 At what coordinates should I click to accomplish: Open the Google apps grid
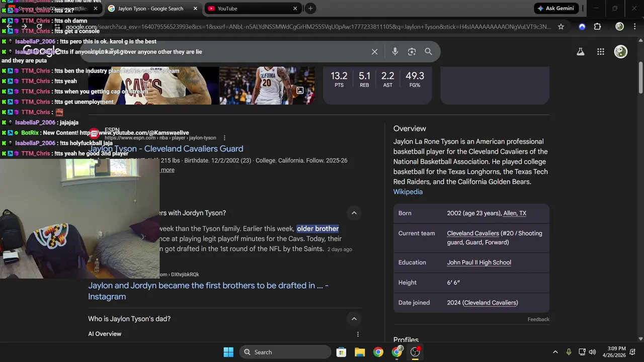601,52
